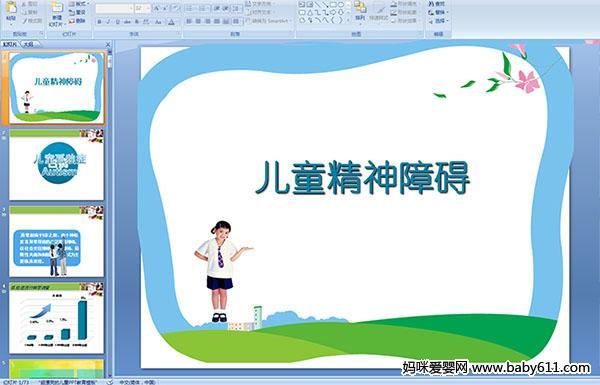Click the Paste clipboard icon
Screen dimensions: 600x385
coord(11,8)
